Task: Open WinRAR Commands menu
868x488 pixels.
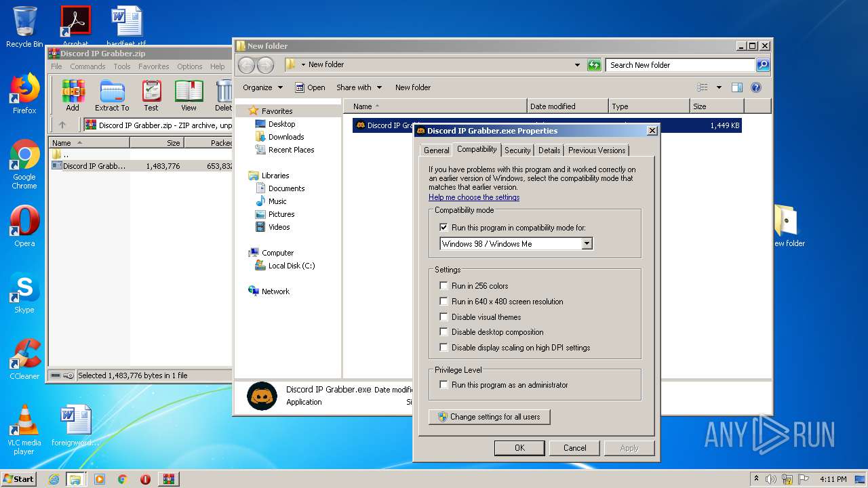Action: [87, 66]
